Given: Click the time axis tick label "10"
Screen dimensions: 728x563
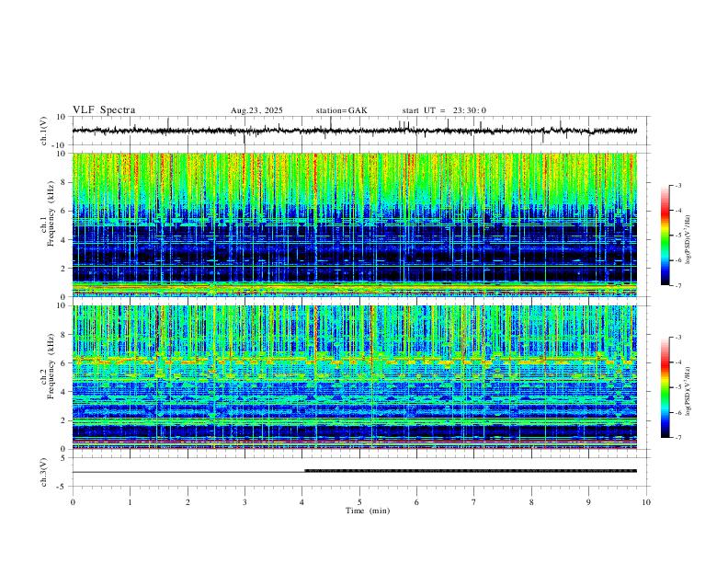Looking at the screenshot, I should [646, 502].
